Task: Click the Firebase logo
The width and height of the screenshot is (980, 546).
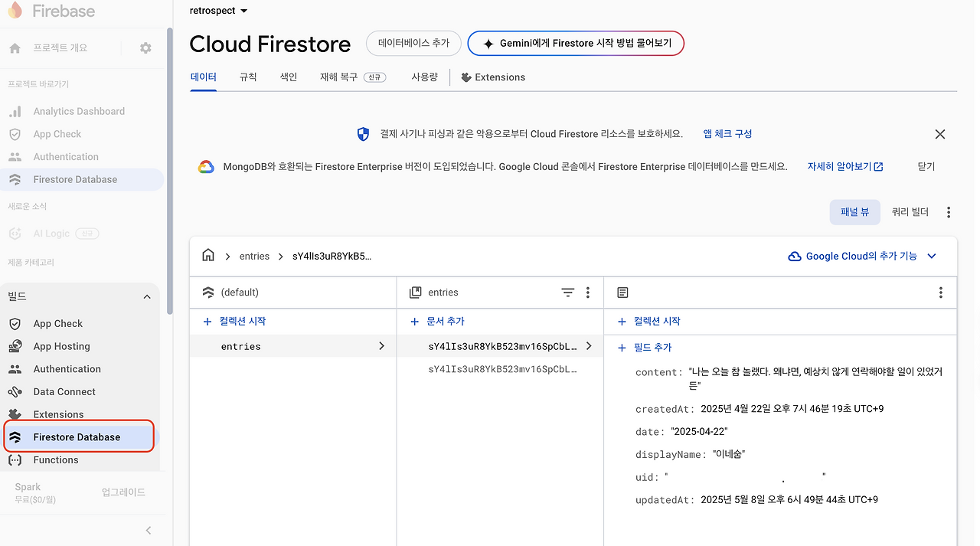Action: pos(51,11)
